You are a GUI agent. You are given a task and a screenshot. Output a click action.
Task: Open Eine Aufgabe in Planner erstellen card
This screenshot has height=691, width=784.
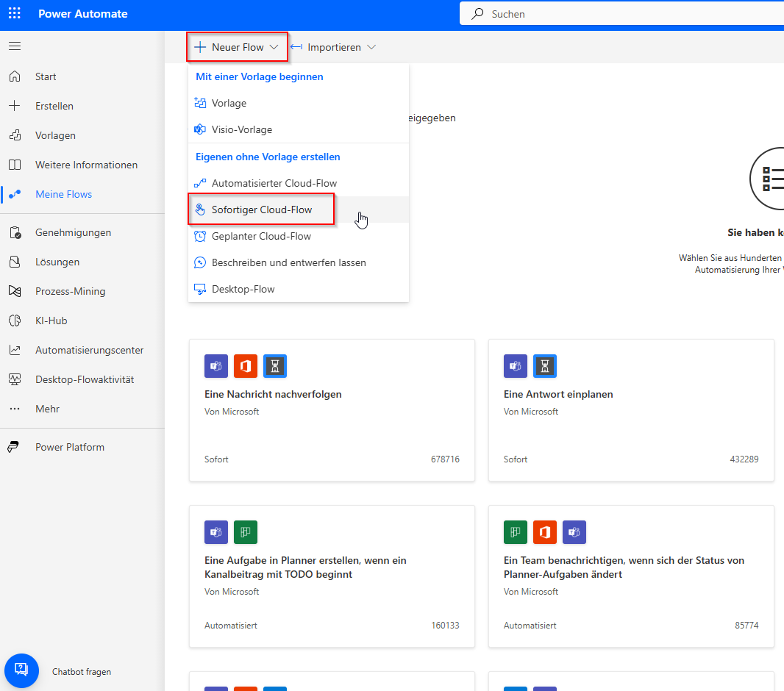(x=332, y=576)
